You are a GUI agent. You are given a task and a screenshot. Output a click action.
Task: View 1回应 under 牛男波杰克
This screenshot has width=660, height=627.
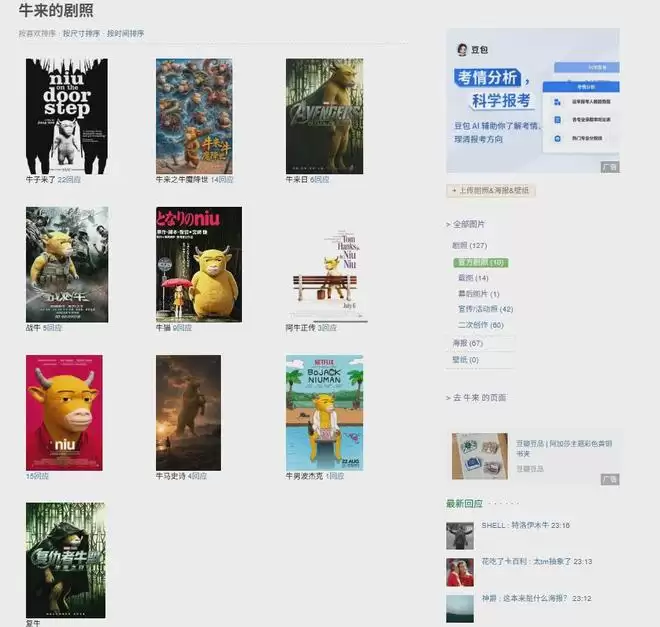335,476
